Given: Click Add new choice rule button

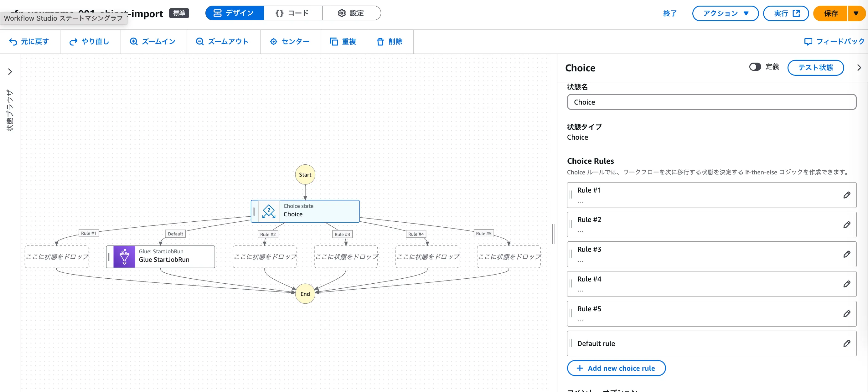Looking at the screenshot, I should point(616,368).
